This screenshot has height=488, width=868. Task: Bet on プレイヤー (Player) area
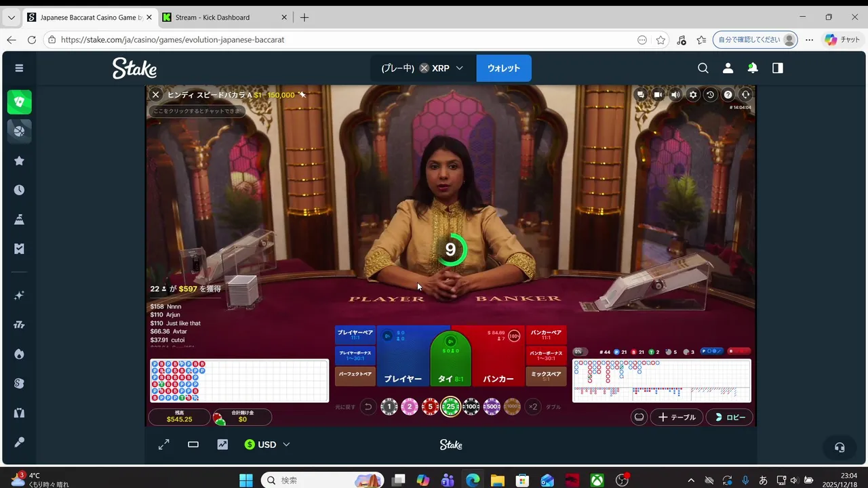pyautogui.click(x=403, y=356)
